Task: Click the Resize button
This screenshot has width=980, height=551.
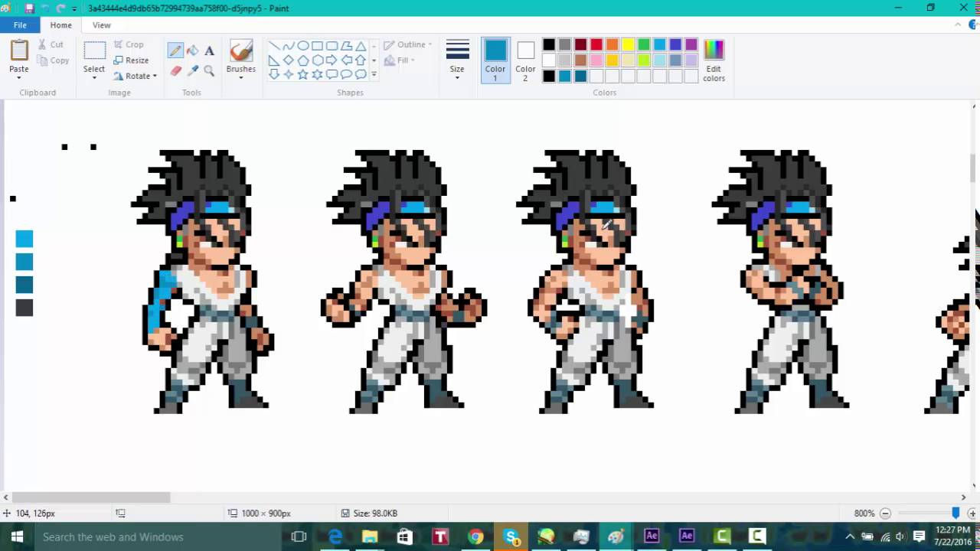Action: pyautogui.click(x=131, y=60)
